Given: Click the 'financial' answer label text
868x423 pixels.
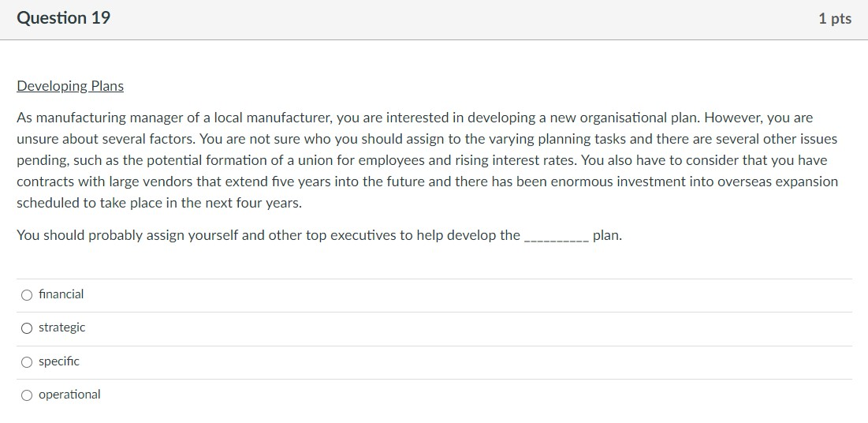Looking at the screenshot, I should (61, 294).
